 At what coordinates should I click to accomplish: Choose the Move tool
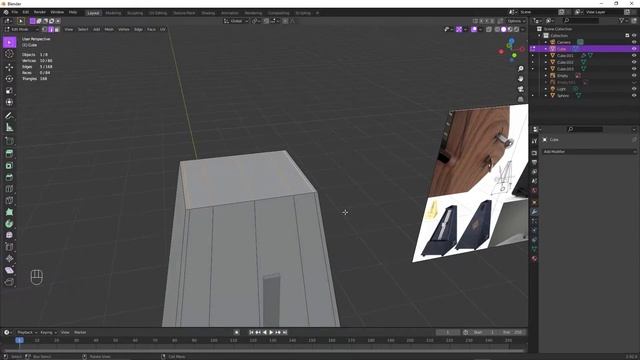tap(9, 67)
